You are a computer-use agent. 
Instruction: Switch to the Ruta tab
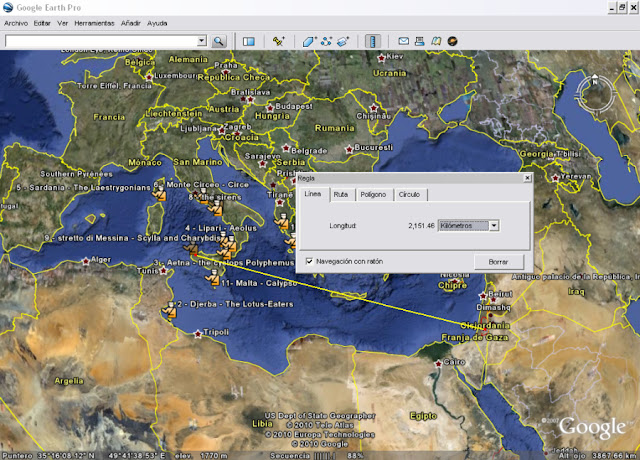[341, 195]
